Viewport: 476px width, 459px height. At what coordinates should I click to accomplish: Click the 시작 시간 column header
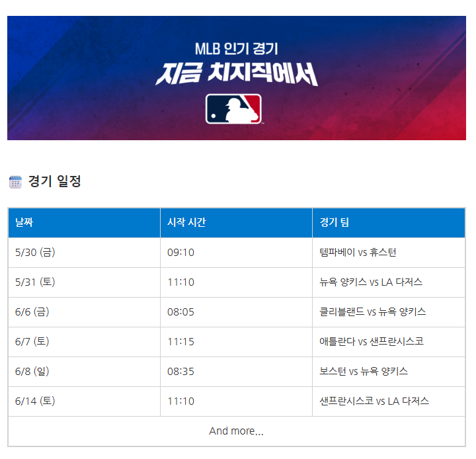(x=236, y=222)
